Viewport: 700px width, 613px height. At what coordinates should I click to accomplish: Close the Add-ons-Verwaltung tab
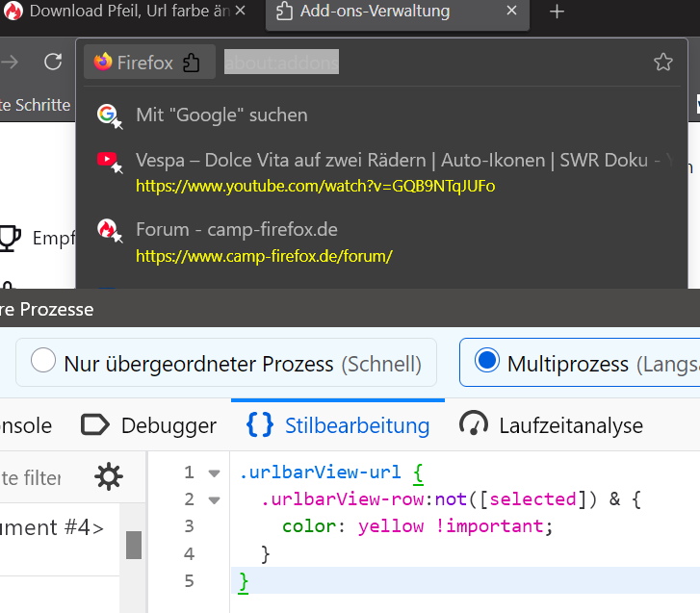coord(512,13)
